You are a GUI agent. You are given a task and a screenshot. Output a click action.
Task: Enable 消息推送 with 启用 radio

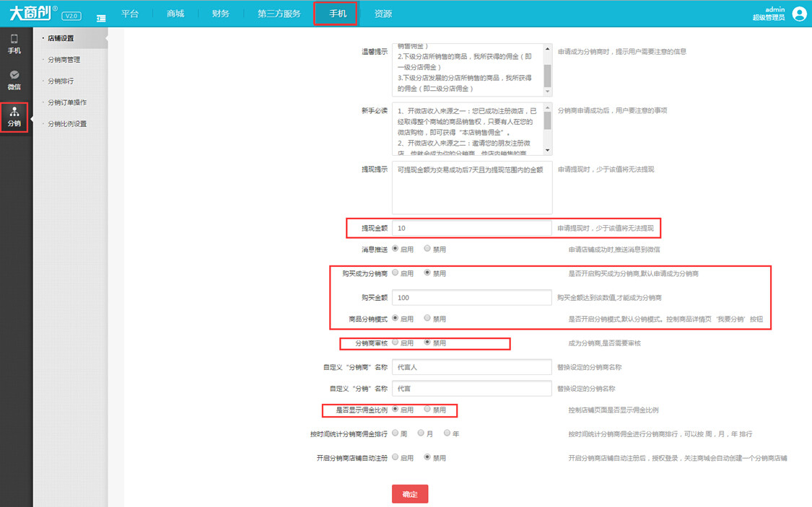395,248
